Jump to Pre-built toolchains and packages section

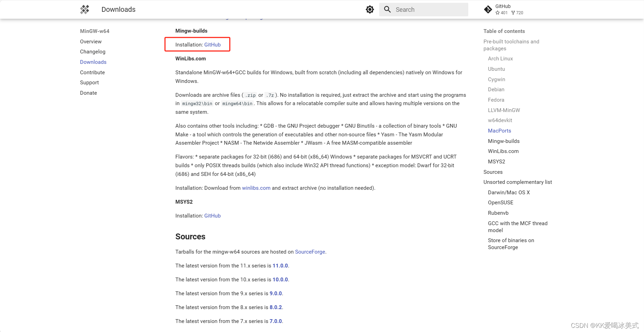[x=511, y=45]
